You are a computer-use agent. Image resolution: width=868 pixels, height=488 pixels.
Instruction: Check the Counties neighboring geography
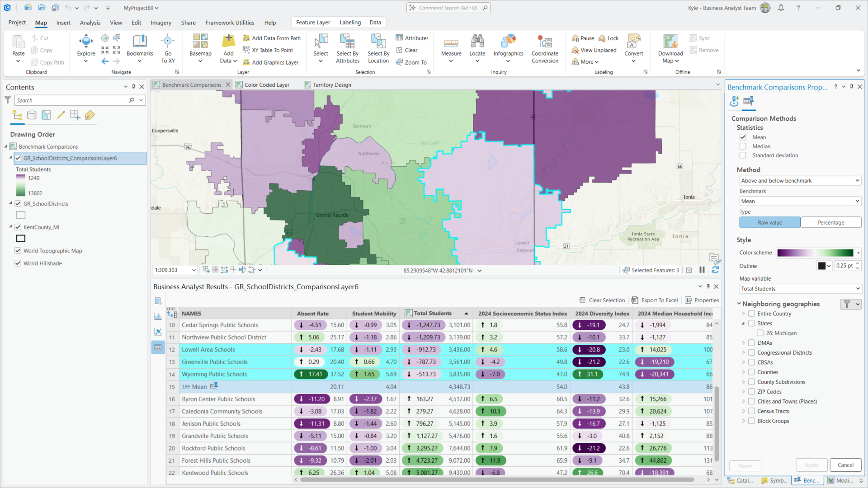point(751,372)
